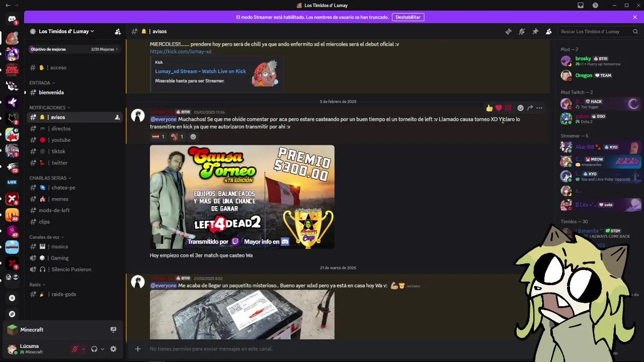This screenshot has height=362, width=644.
Task: Open Los Timidos d' Lumay server dropdown
Action: [x=66, y=31]
